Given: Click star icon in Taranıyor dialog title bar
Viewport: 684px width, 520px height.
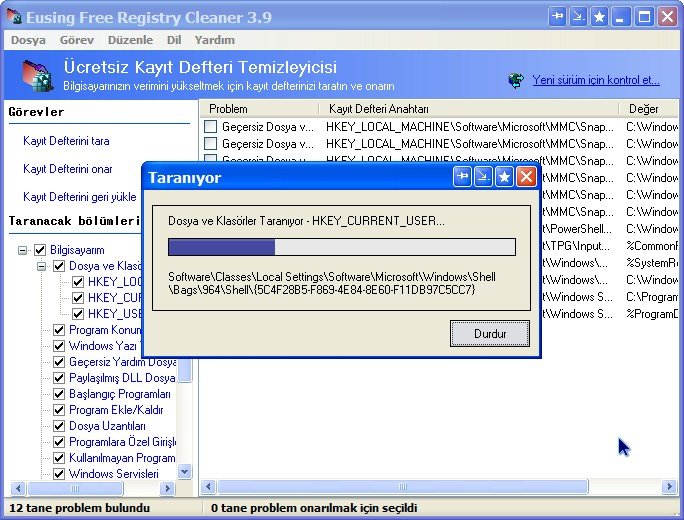Looking at the screenshot, I should [x=504, y=177].
